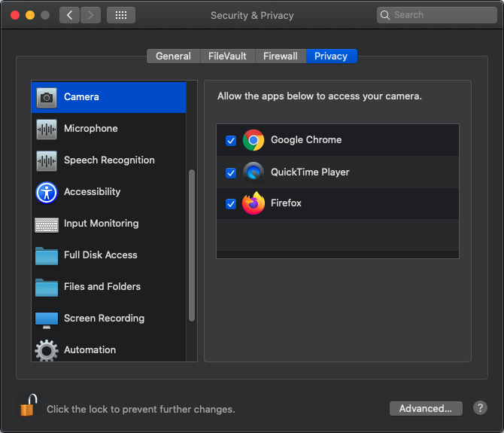Image resolution: width=504 pixels, height=433 pixels.
Task: Open the Microphone waveform icon
Action: [x=47, y=129]
